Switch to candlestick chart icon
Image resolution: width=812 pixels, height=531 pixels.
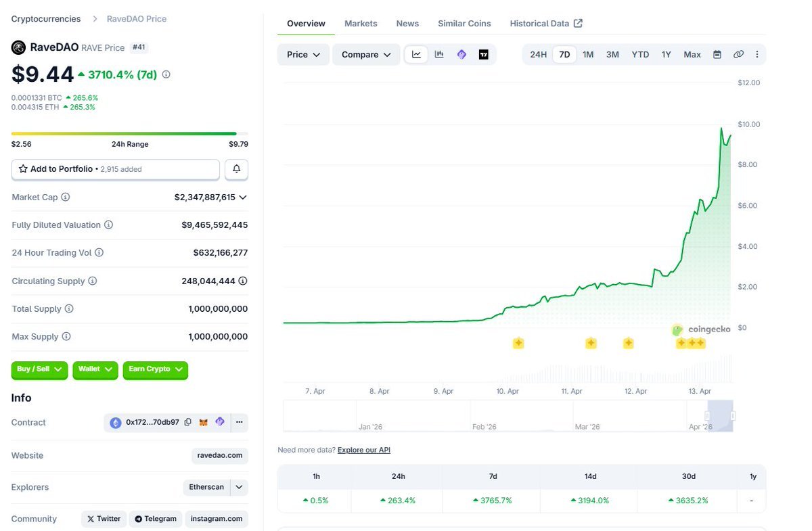pyautogui.click(x=438, y=54)
